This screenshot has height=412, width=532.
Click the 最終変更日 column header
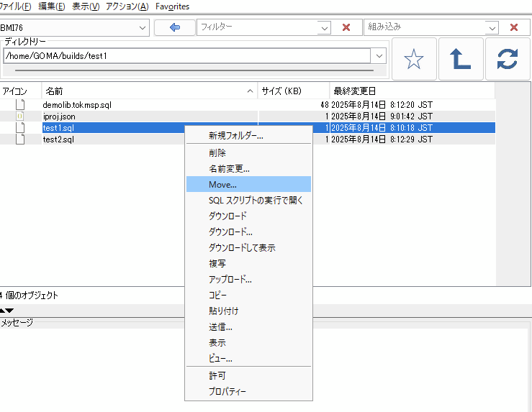pos(412,91)
